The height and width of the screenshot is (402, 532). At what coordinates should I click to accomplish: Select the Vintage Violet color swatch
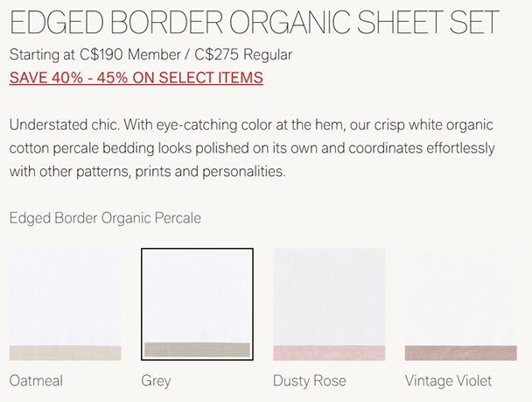(x=461, y=304)
